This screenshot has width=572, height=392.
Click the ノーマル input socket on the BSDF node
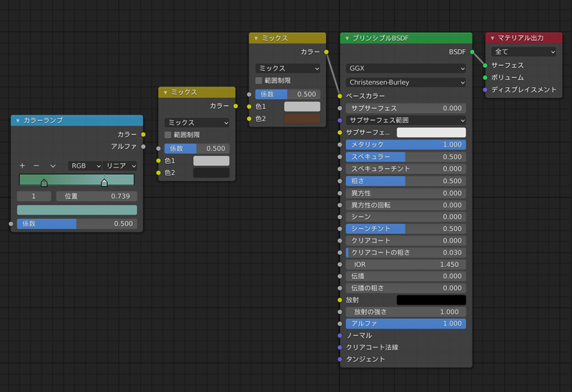pyautogui.click(x=340, y=335)
